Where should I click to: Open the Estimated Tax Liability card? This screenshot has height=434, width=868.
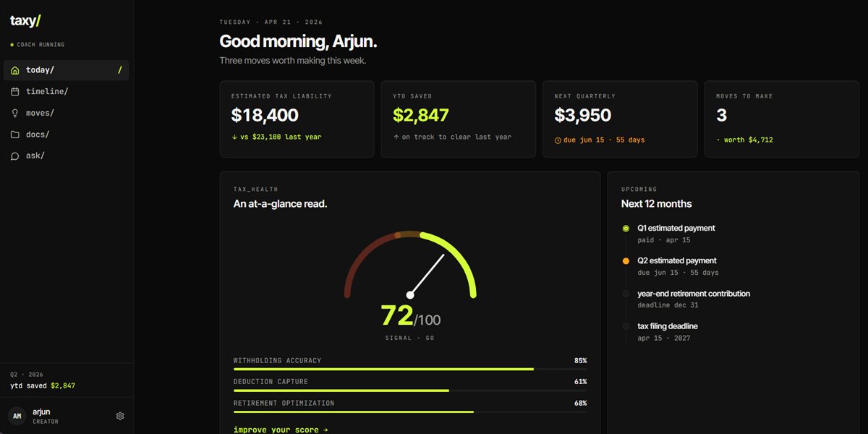click(297, 119)
